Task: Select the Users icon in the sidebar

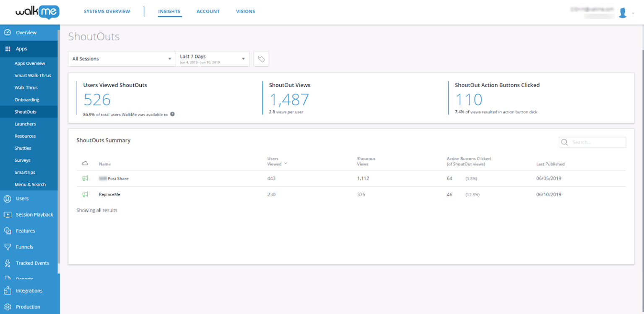Action: pos(8,199)
